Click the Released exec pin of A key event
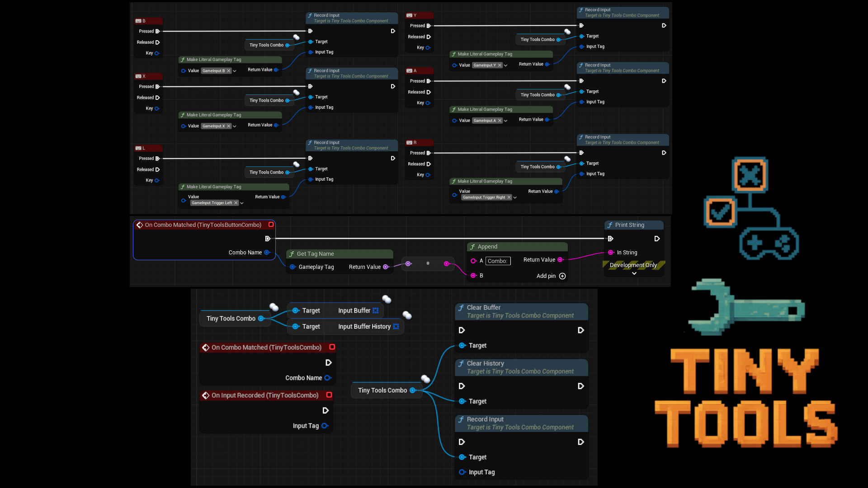The width and height of the screenshot is (868, 488). coord(429,92)
